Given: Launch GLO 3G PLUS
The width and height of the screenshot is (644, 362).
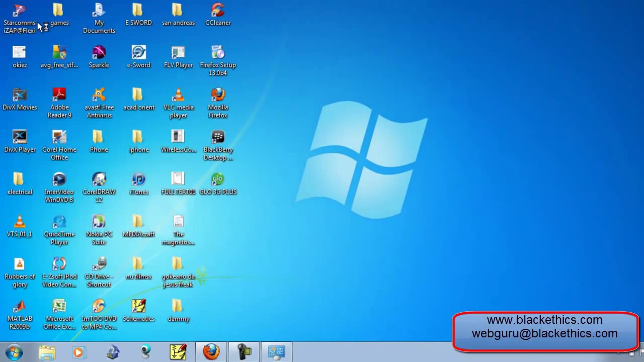Looking at the screenshot, I should point(218,184).
